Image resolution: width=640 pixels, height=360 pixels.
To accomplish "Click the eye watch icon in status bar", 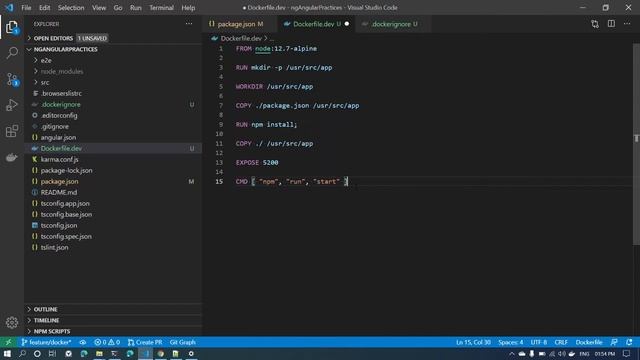I will click(83, 342).
